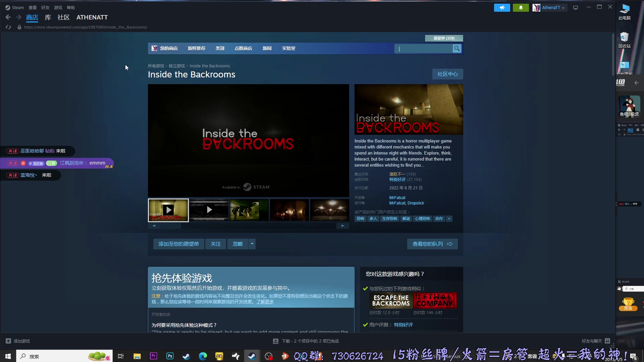Open 点数商店 in the store nav
The height and width of the screenshot is (362, 644).
click(243, 48)
